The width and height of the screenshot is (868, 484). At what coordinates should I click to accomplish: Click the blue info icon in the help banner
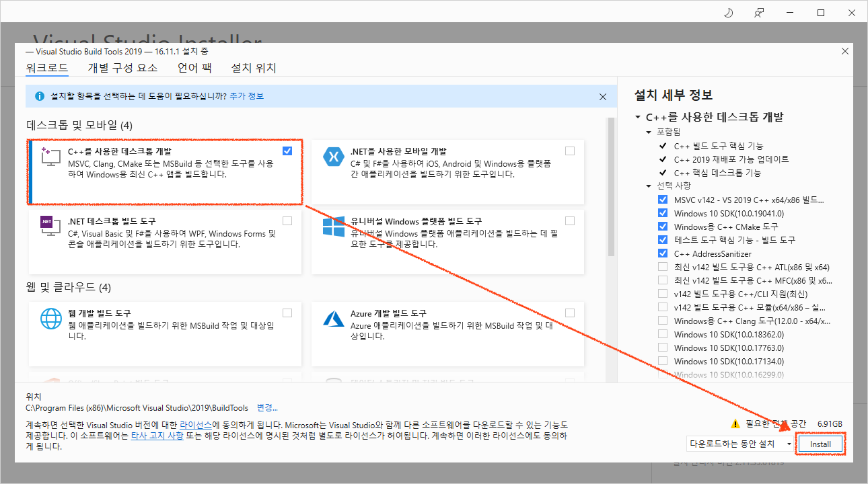pyautogui.click(x=40, y=96)
